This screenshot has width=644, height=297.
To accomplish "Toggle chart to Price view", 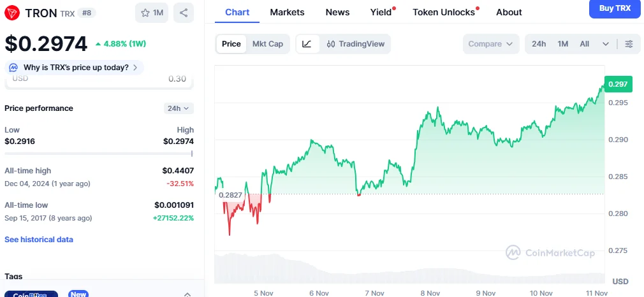I will point(231,44).
